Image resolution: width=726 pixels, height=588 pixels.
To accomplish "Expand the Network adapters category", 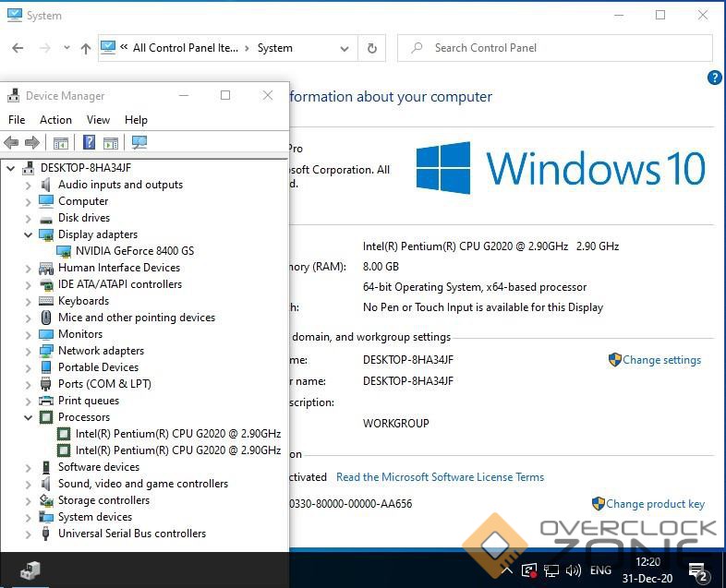I will click(29, 351).
